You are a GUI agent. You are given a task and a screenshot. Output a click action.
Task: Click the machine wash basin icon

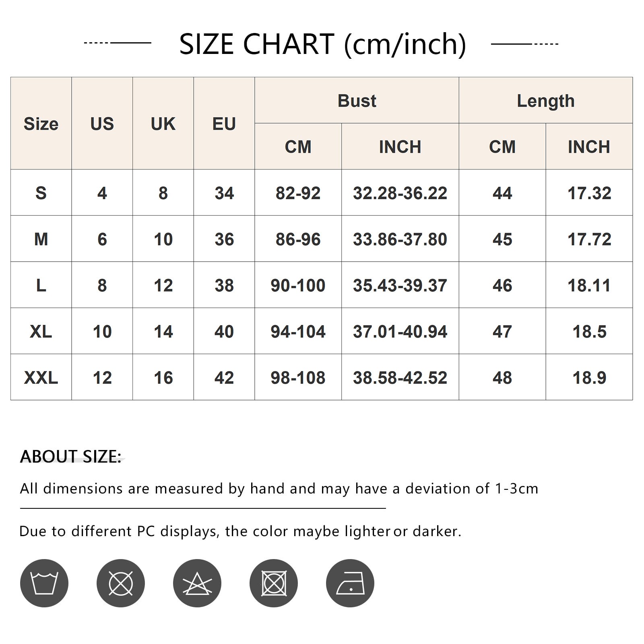(44, 583)
